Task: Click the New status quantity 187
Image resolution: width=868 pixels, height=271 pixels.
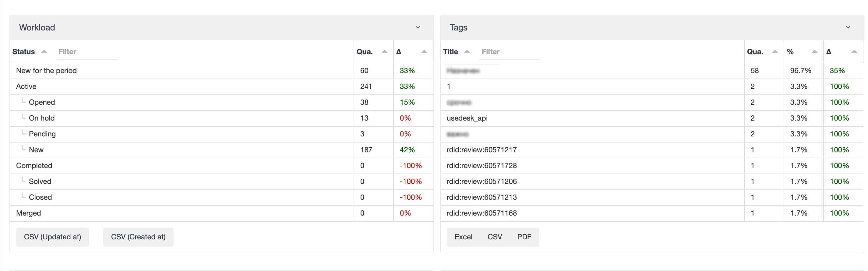Action: pos(366,150)
